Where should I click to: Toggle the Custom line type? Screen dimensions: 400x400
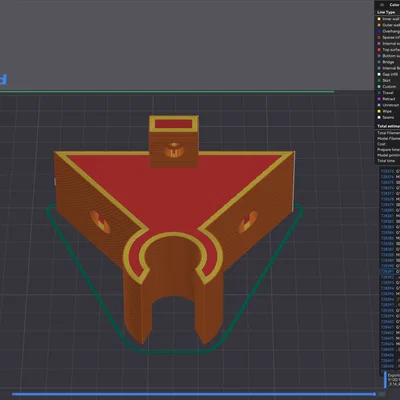point(387,87)
